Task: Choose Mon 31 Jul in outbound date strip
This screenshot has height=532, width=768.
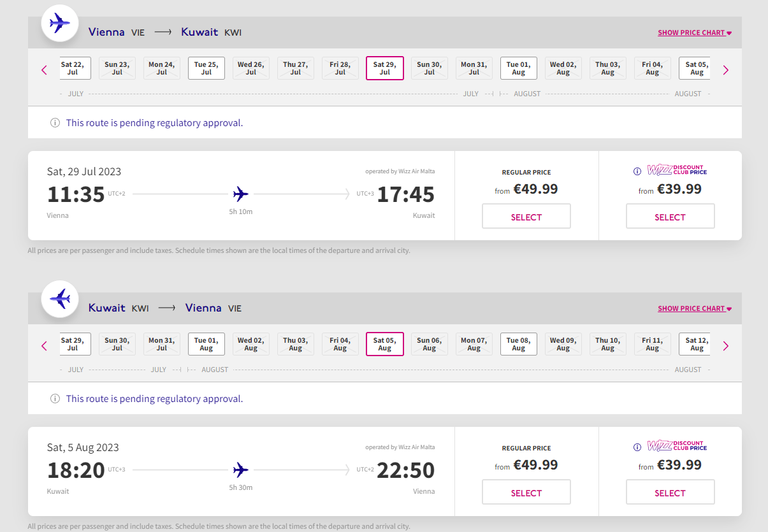Action: (474, 68)
